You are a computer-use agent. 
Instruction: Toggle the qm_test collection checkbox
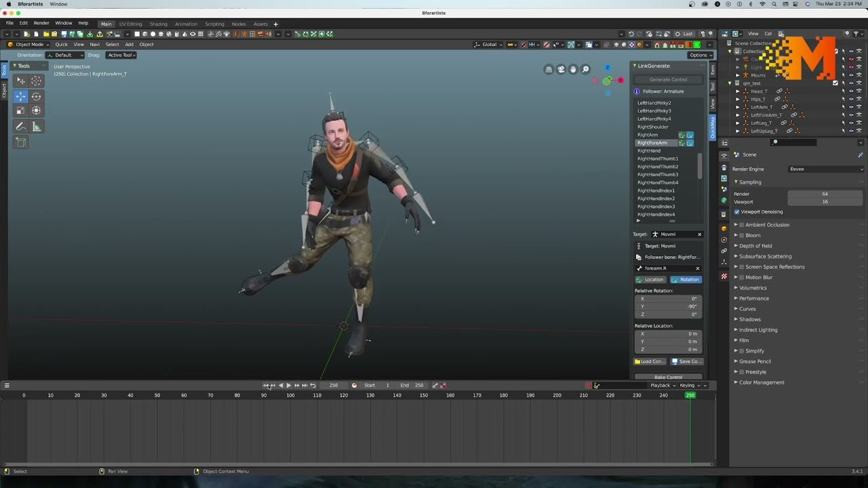point(835,83)
